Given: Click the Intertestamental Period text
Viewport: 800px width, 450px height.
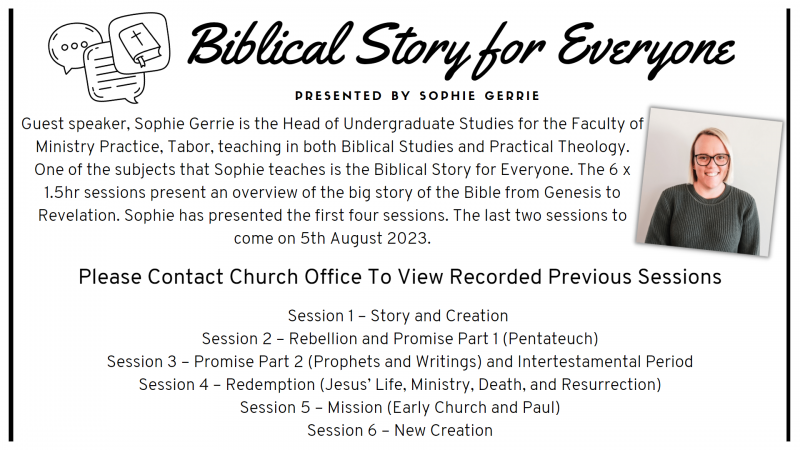Looking at the screenshot, I should point(605,362).
